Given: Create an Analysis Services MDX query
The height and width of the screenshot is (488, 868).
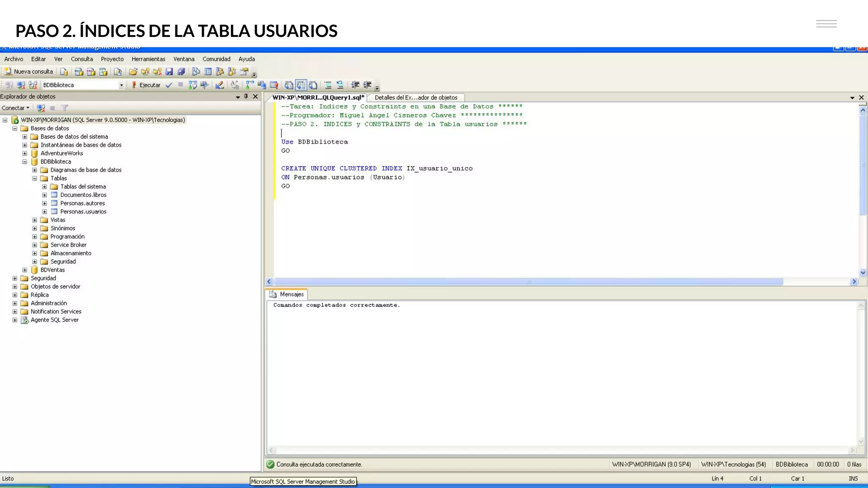Looking at the screenshot, I should pyautogui.click(x=79, y=72).
